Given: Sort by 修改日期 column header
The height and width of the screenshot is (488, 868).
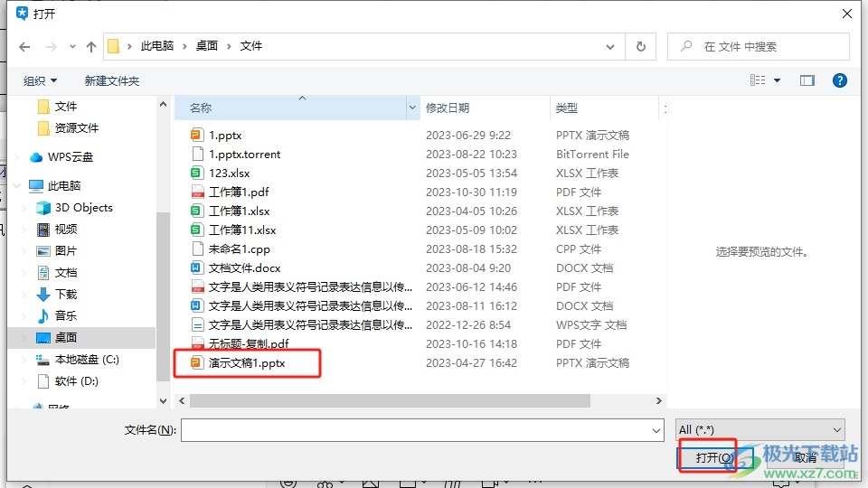Looking at the screenshot, I should tap(448, 108).
